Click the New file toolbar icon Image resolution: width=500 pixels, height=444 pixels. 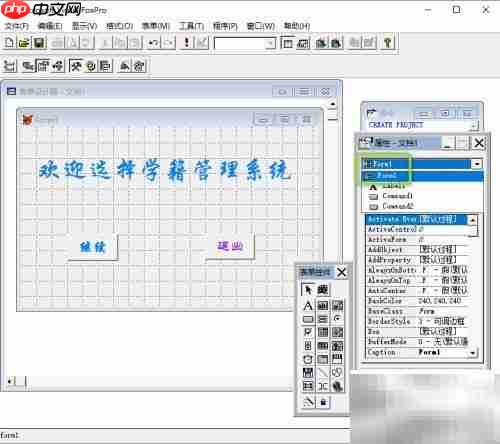(9, 43)
